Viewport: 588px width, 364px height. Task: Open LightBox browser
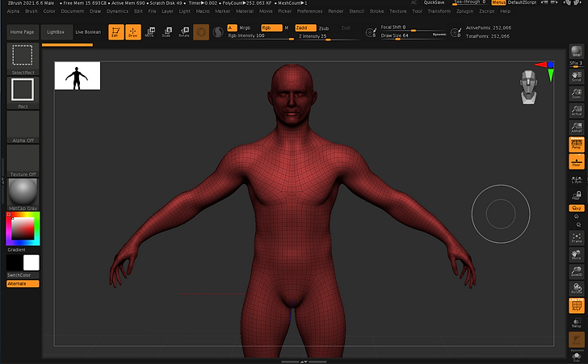pyautogui.click(x=56, y=32)
